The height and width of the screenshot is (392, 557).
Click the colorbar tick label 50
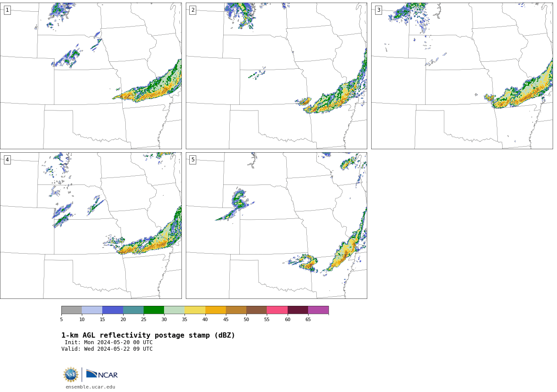point(246,320)
